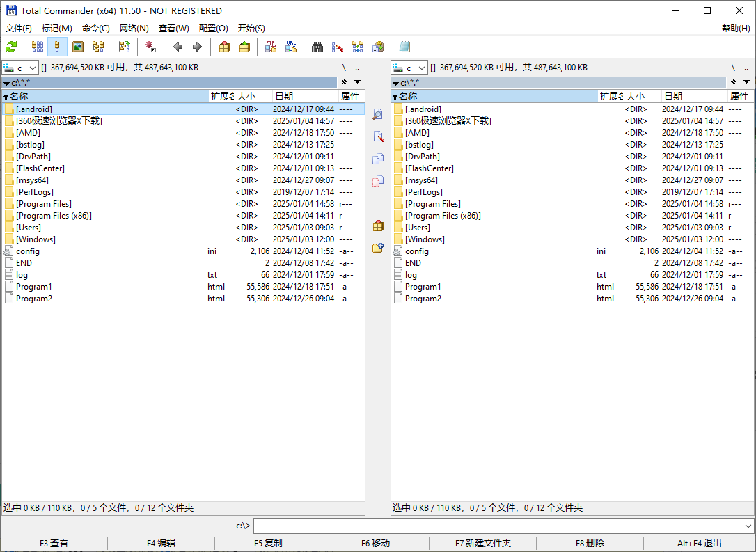
Task: Toggle the full details view toolbar button
Action: click(x=58, y=47)
